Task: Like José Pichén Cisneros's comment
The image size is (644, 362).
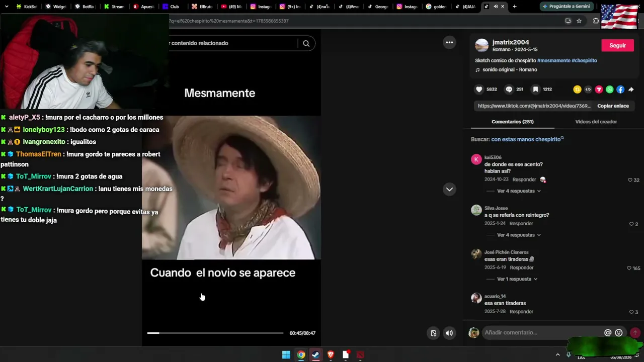Action: pyautogui.click(x=629, y=268)
